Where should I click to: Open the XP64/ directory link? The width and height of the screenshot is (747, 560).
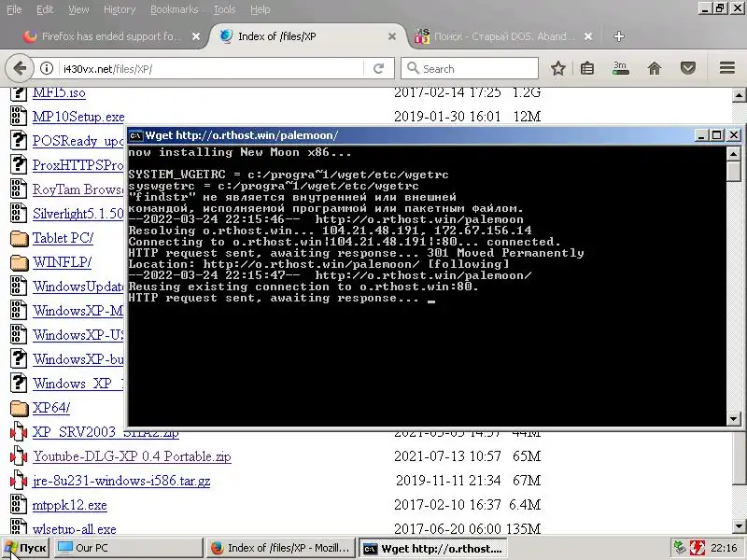[51, 408]
